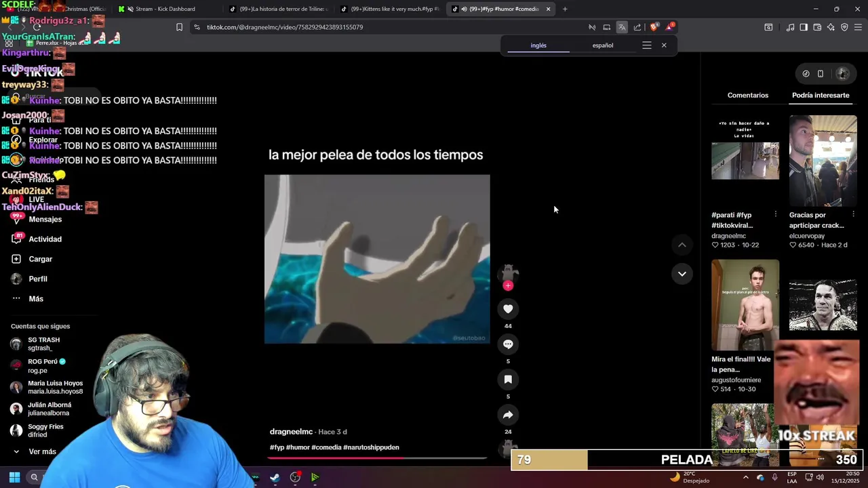Screen dimensions: 868x488
Task: Close the translation popup
Action: click(x=664, y=45)
